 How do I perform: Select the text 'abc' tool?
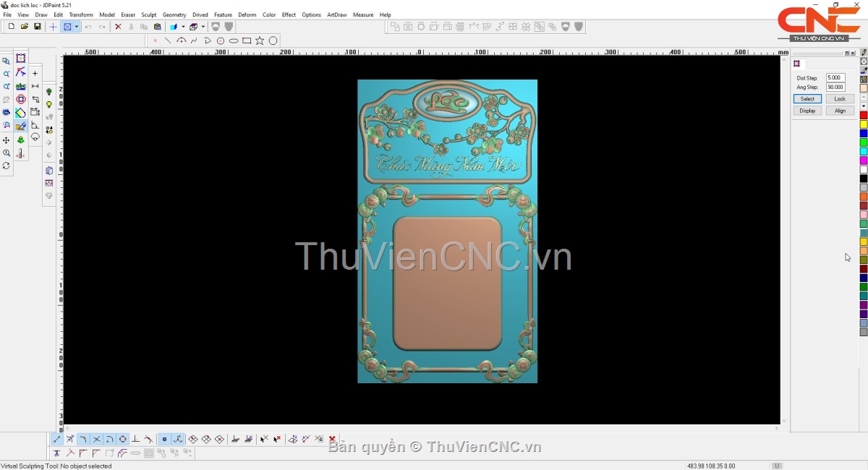pyautogui.click(x=20, y=86)
